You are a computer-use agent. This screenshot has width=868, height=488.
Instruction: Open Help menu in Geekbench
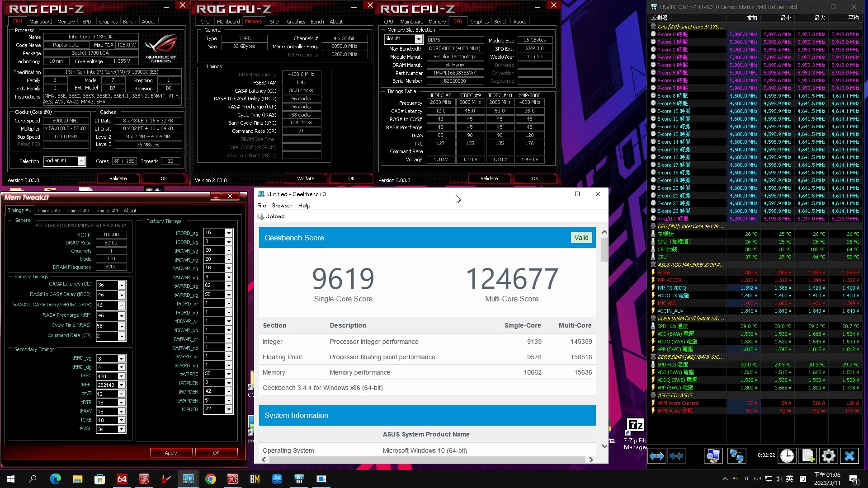pyautogui.click(x=304, y=206)
